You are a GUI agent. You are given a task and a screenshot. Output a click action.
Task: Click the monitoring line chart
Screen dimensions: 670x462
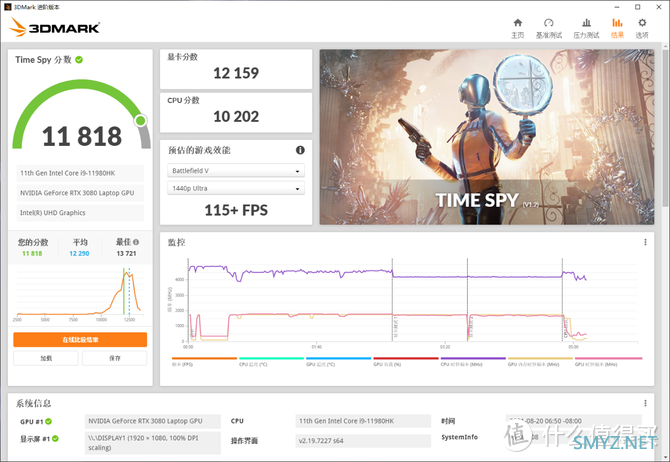[412, 300]
